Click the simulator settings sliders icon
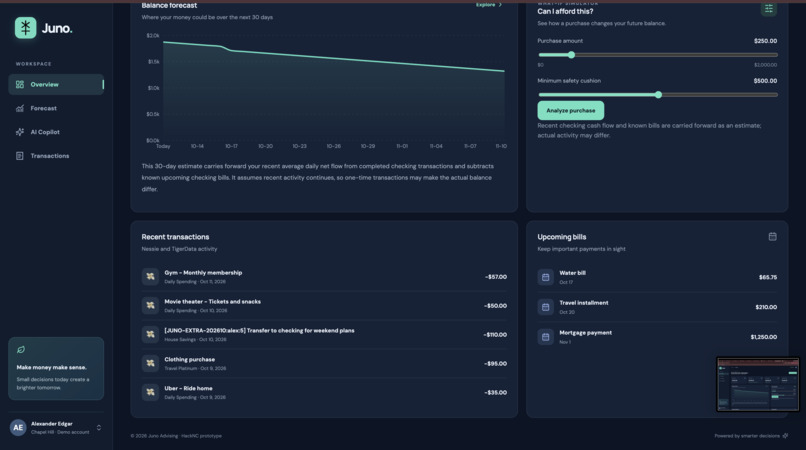The height and width of the screenshot is (450, 806). coord(768,8)
